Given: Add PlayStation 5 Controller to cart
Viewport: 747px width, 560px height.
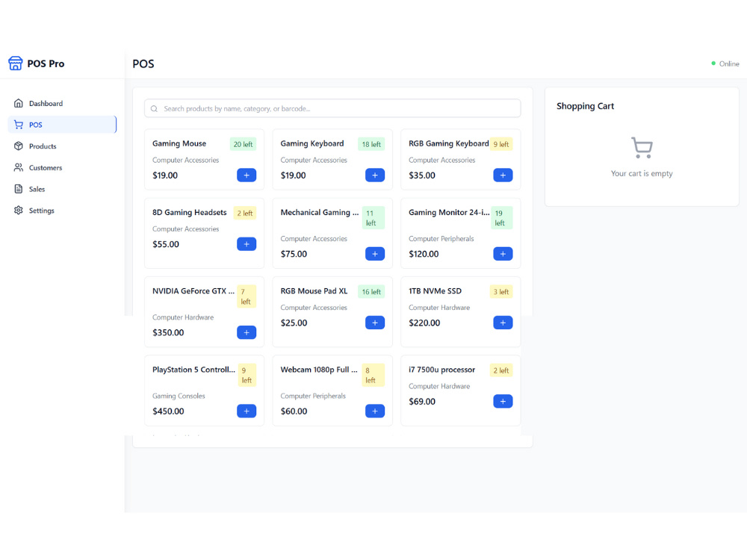Looking at the screenshot, I should pos(247,411).
